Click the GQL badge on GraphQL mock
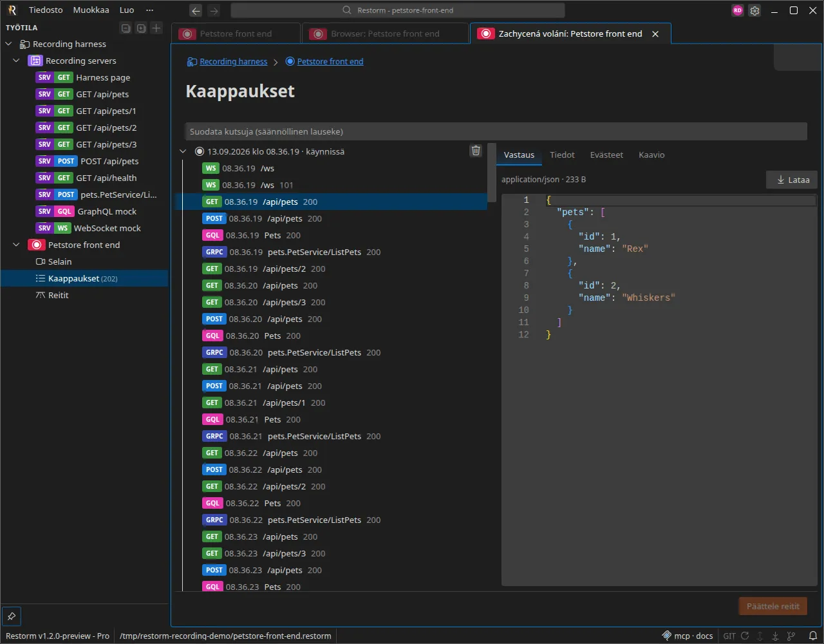824x644 pixels. tap(64, 211)
